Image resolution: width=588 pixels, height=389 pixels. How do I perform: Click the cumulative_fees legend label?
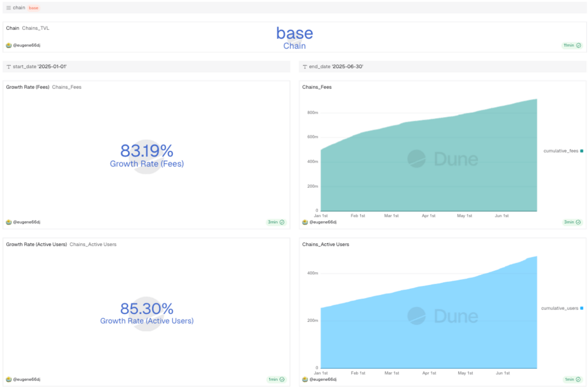561,151
